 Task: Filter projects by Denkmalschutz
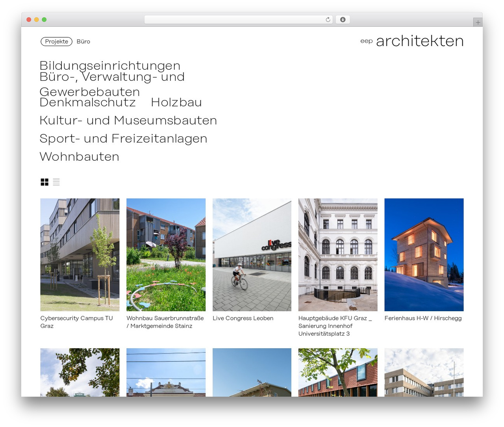[88, 102]
